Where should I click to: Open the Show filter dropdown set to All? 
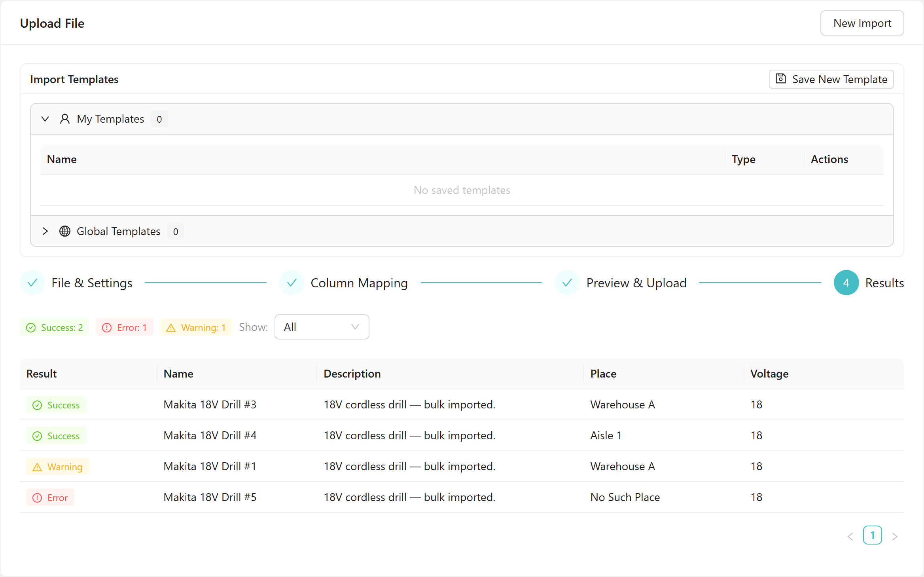322,327
